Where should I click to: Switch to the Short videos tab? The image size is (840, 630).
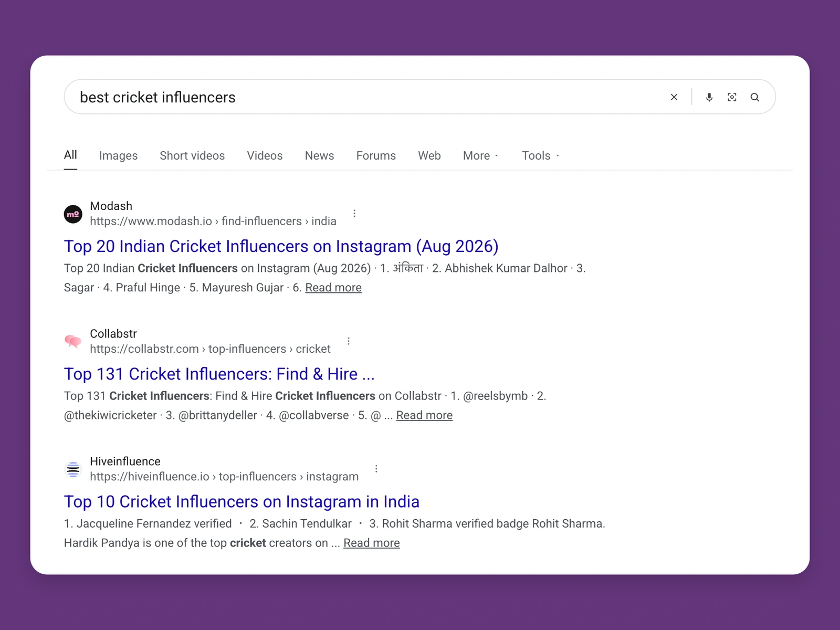(192, 155)
